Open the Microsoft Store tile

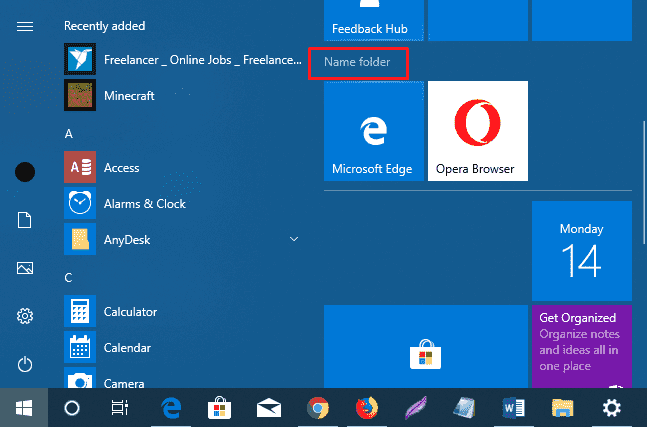[426, 347]
